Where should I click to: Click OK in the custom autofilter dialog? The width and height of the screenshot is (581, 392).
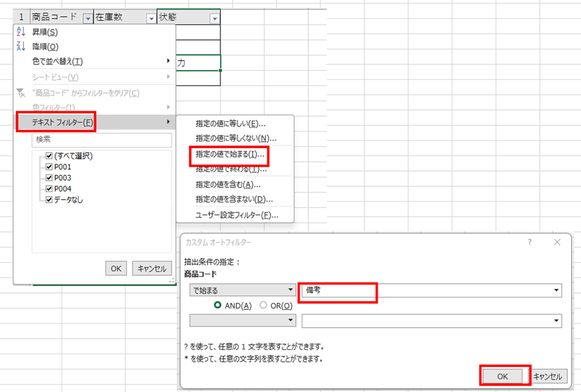pos(502,376)
